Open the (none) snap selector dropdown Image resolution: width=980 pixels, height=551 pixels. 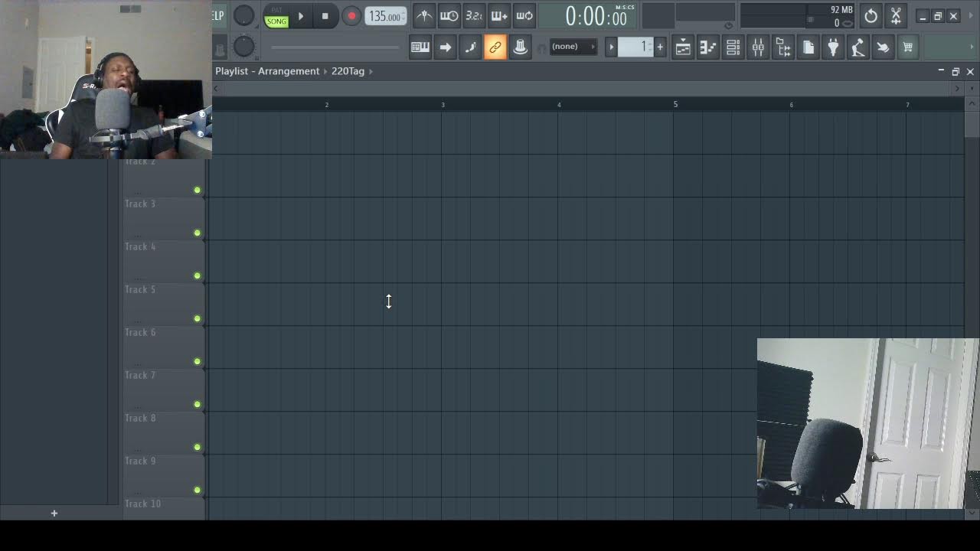point(573,47)
